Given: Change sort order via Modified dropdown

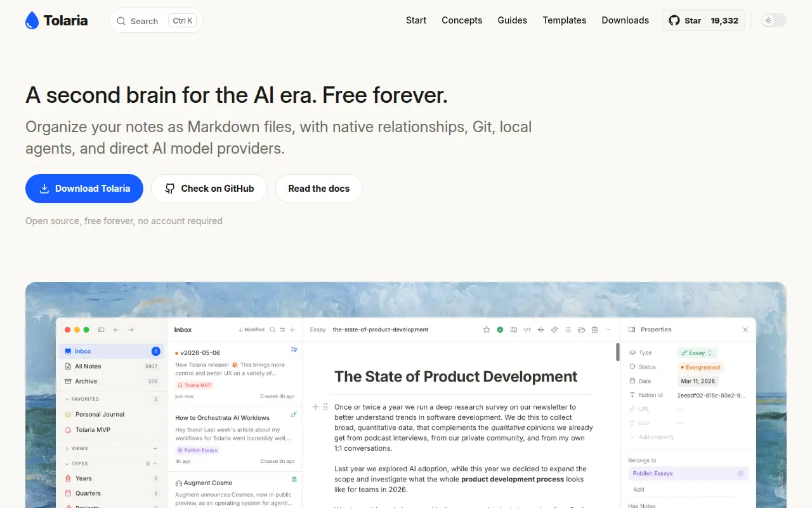Looking at the screenshot, I should pyautogui.click(x=252, y=330).
